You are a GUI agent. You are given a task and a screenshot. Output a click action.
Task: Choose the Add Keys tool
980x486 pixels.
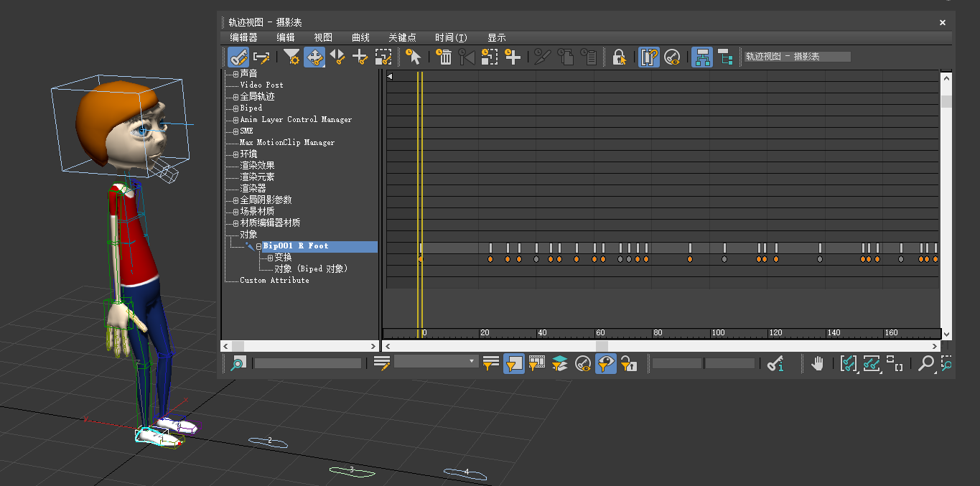coord(360,57)
